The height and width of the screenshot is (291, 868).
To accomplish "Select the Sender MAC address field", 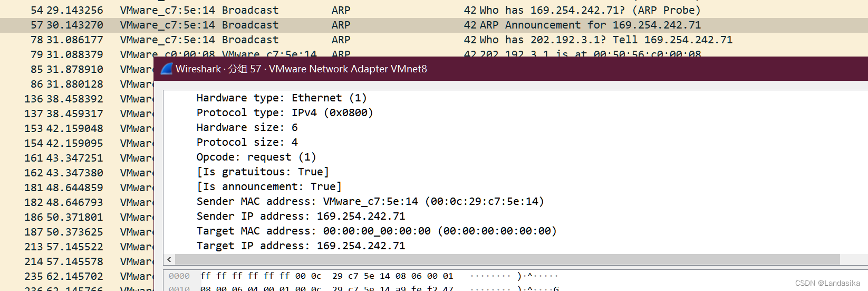I will (x=370, y=201).
